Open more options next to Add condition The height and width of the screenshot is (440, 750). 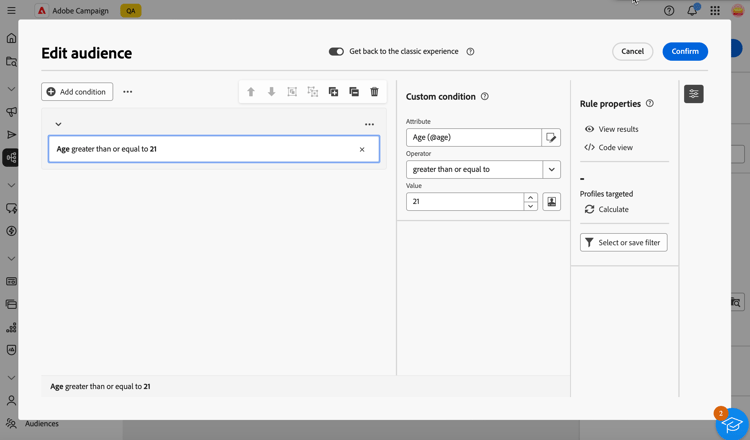[x=127, y=92]
